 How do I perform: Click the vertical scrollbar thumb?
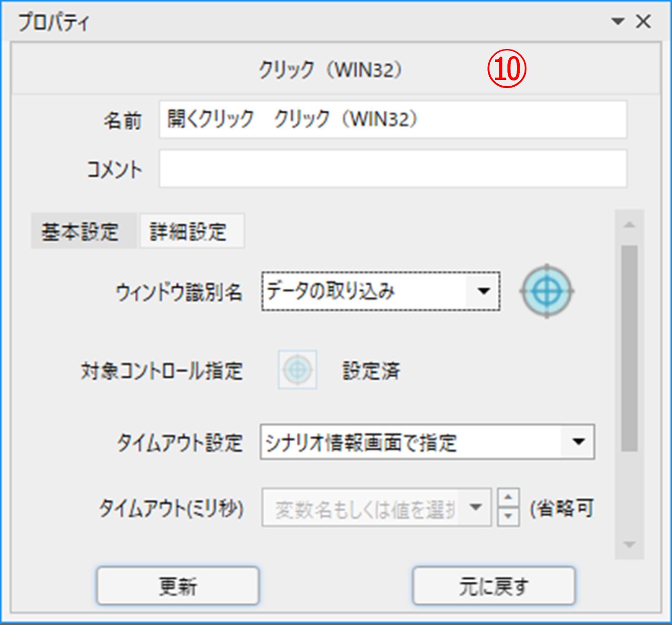coord(629,347)
